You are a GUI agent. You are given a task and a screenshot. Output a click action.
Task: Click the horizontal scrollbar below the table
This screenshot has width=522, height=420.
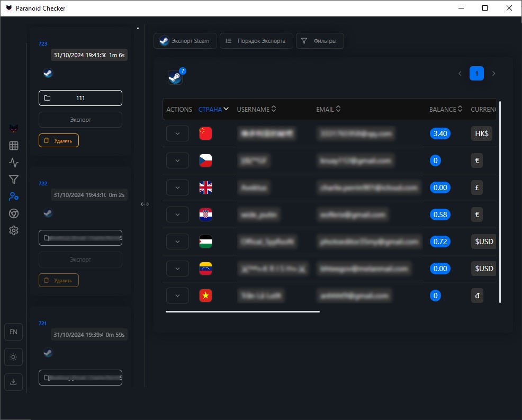click(x=242, y=312)
